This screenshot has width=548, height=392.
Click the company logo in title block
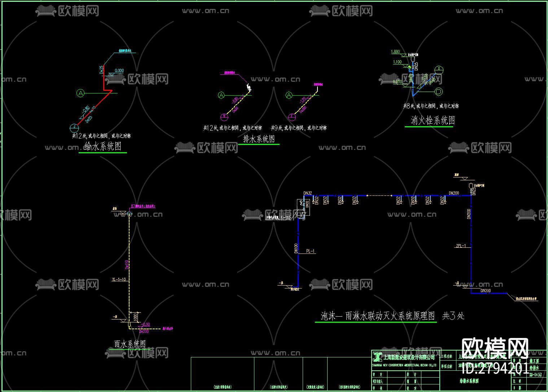[377, 357]
